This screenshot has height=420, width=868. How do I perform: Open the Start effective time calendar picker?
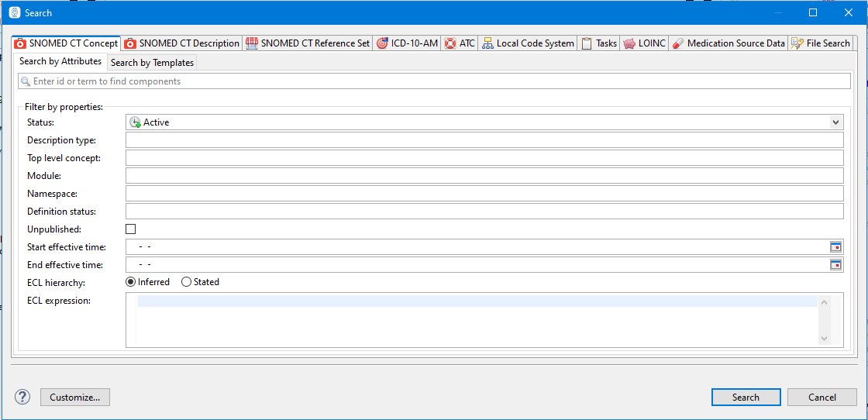coord(835,247)
